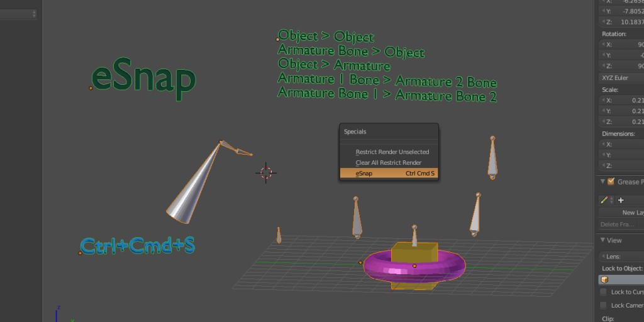Pick Clear All Restrict Render entry
This screenshot has height=322, width=644.
[x=389, y=163]
